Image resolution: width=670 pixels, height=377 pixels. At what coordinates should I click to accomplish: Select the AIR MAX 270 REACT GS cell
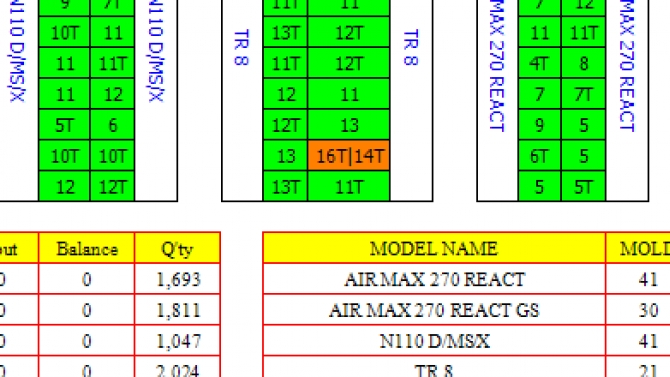tap(434, 310)
